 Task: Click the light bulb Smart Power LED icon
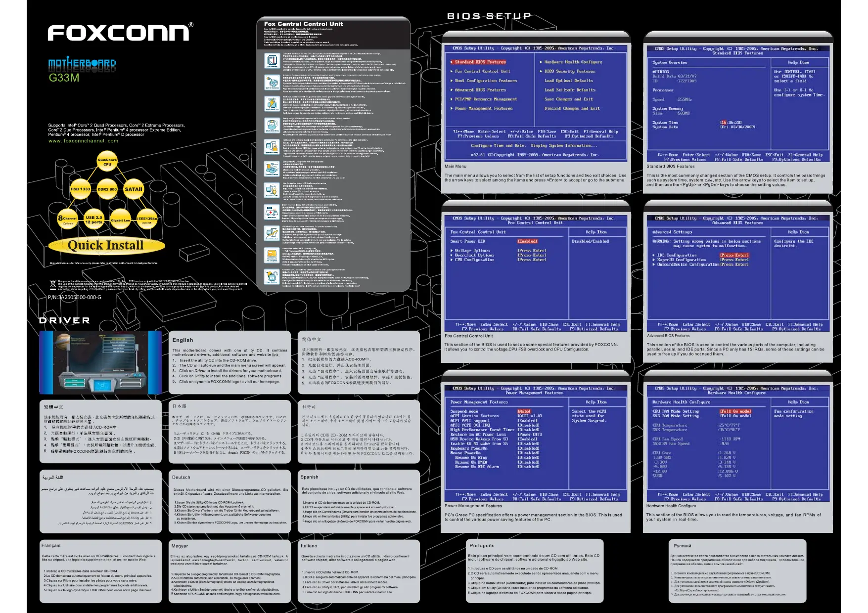tap(272, 190)
